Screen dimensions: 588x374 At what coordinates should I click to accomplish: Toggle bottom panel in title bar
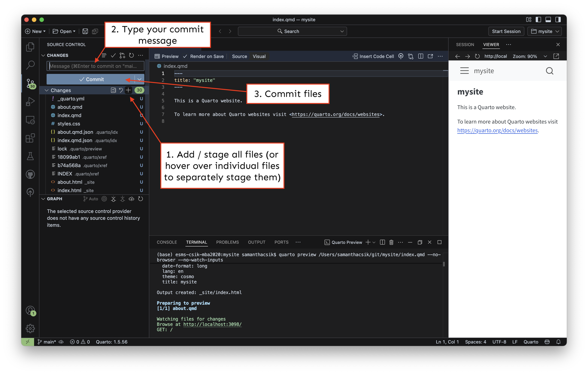point(548,20)
